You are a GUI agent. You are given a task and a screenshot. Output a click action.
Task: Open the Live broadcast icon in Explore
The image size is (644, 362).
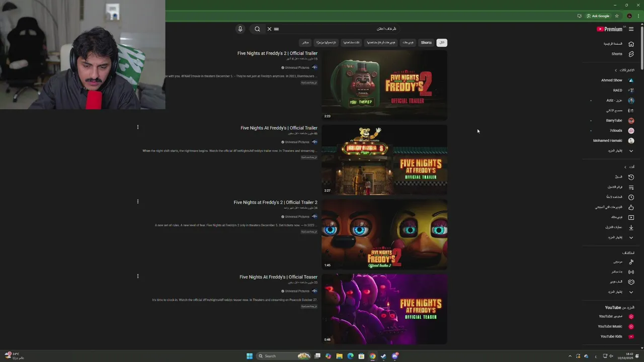click(x=631, y=272)
